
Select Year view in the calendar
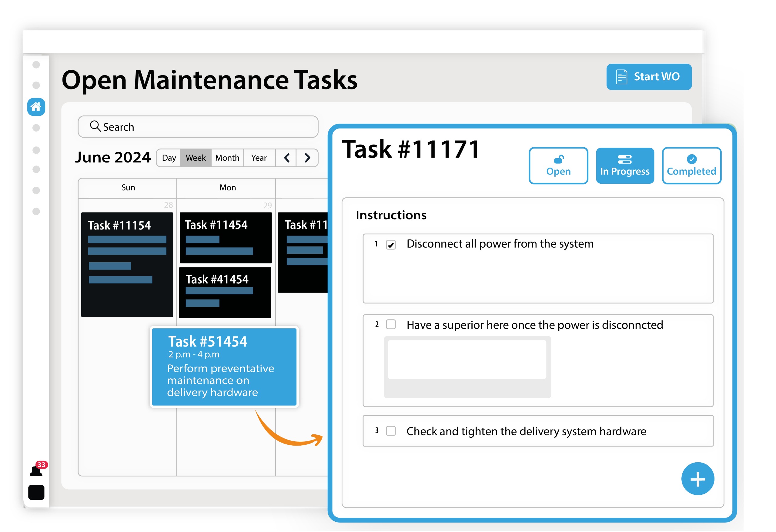click(x=259, y=158)
